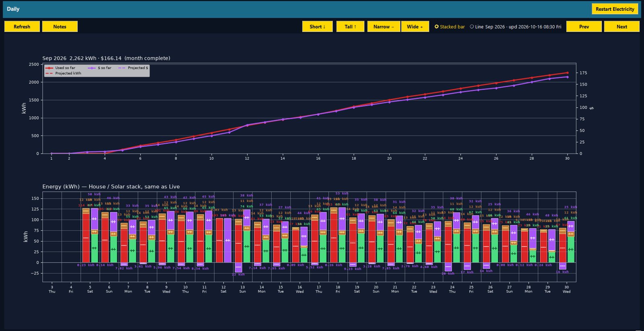Go to previous month with Prev
The height and width of the screenshot is (331, 644).
click(x=584, y=27)
